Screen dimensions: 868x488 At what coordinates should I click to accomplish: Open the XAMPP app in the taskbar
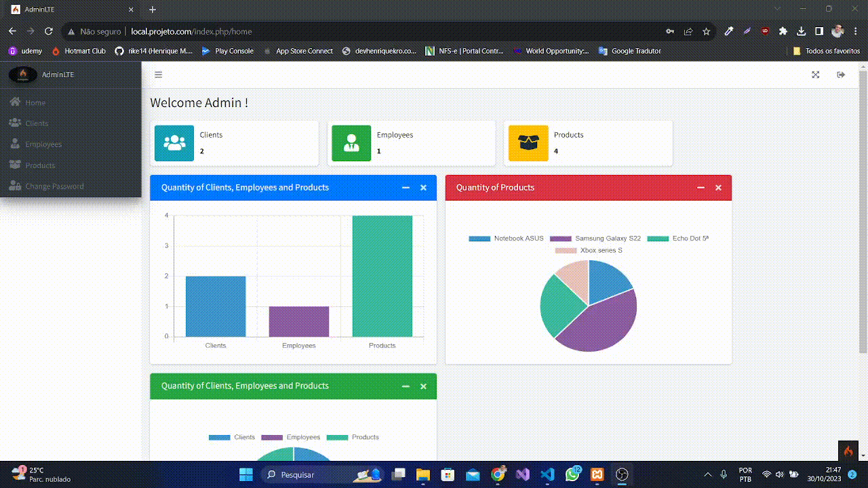point(597,474)
